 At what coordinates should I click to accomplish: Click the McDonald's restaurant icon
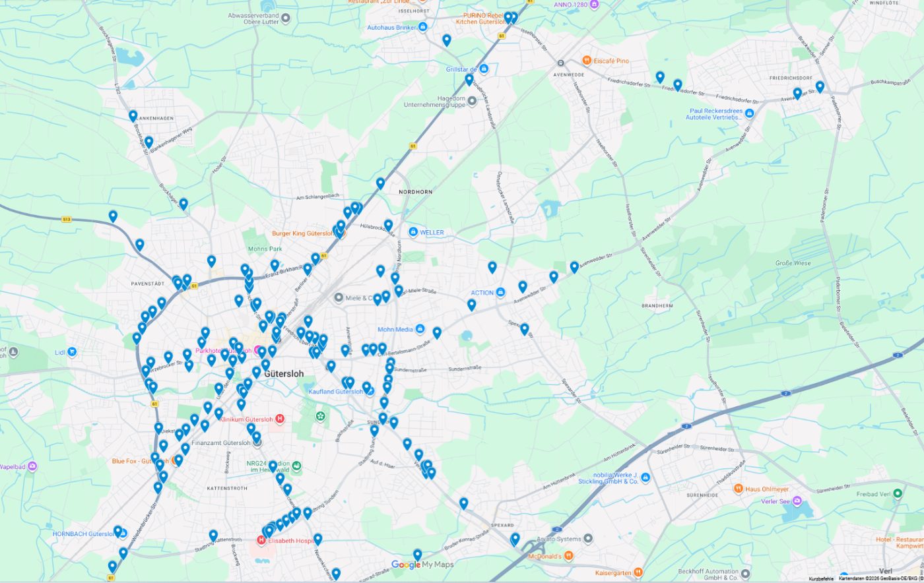click(569, 556)
